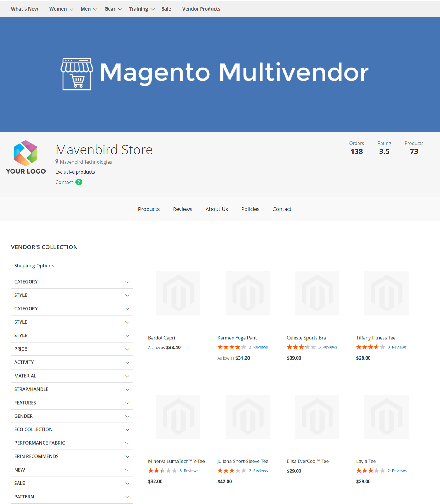Open the Minerva LumaTech V-Tee product link

[x=176, y=461]
